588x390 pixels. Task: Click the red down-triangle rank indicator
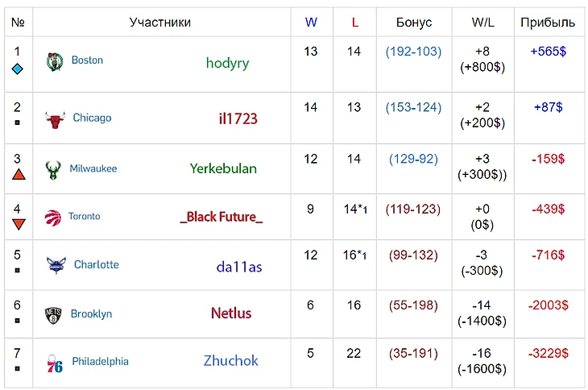point(18,223)
